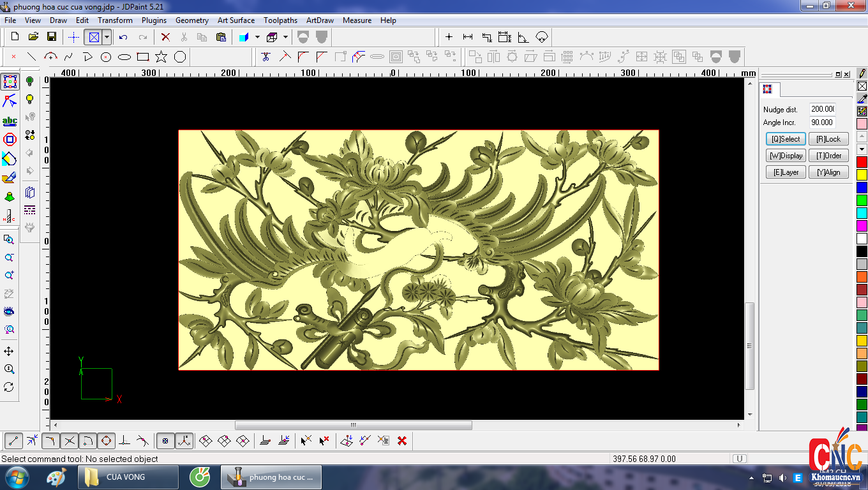The image size is (868, 490).
Task: Select the angle measure tool
Action: point(523,37)
